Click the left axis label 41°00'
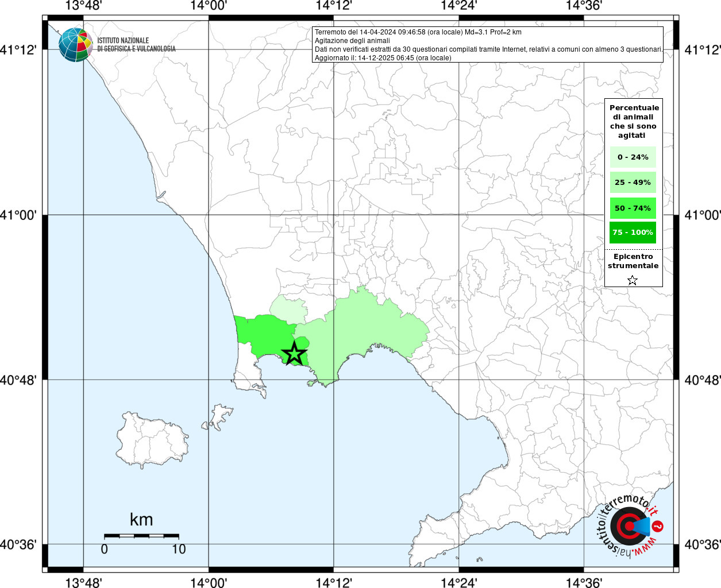The height and width of the screenshot is (588, 721). click(x=18, y=215)
